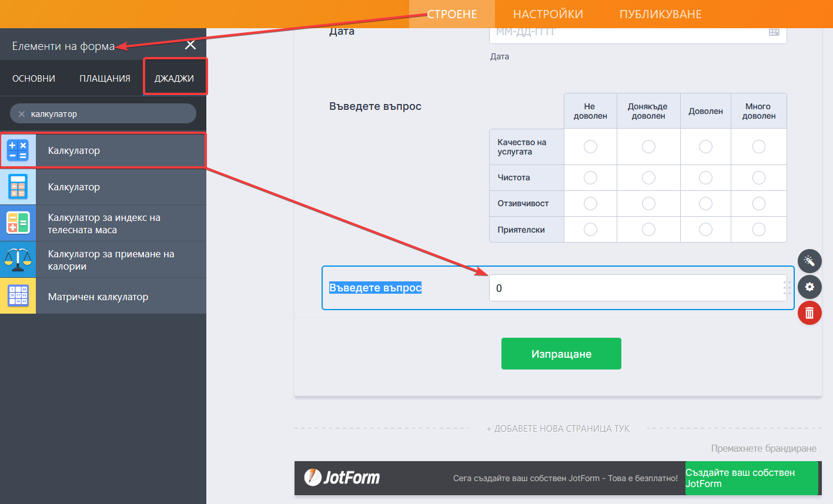Open the magic wand widget wizard
Screen dimensions: 833x504
[809, 261]
